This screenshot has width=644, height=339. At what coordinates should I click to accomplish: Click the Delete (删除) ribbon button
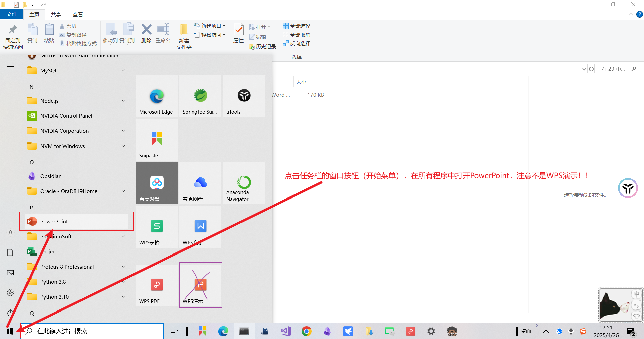click(x=146, y=34)
